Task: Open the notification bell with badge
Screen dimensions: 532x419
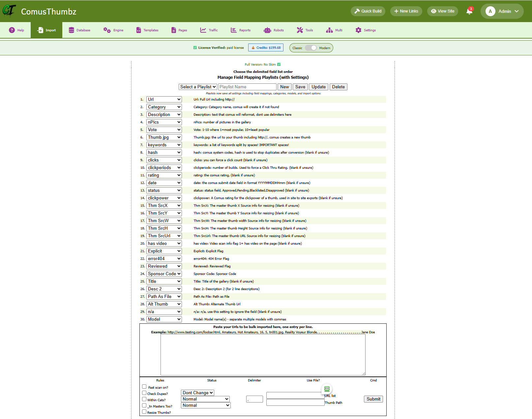Action: point(469,11)
